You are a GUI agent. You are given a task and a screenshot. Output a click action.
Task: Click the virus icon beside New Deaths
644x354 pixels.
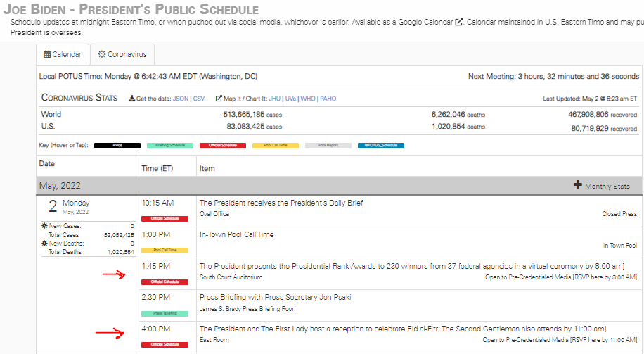[x=44, y=243]
